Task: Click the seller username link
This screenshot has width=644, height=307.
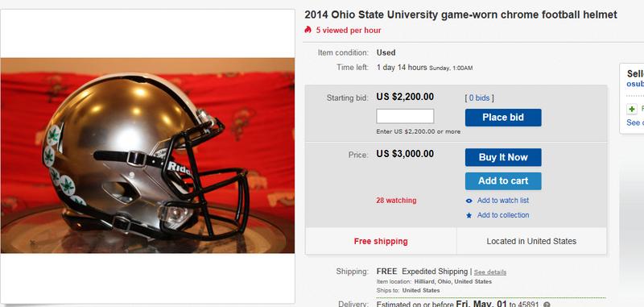Action: pyautogui.click(x=635, y=84)
